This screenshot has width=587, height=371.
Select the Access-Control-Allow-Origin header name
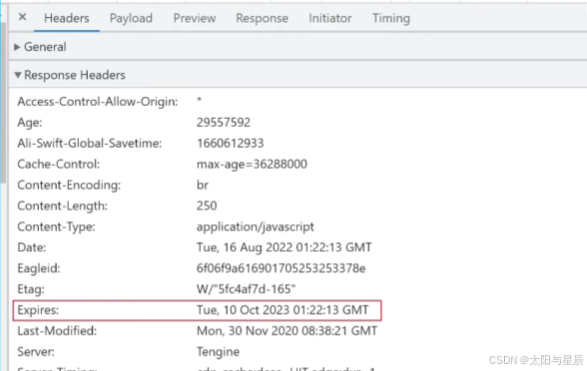pos(98,102)
